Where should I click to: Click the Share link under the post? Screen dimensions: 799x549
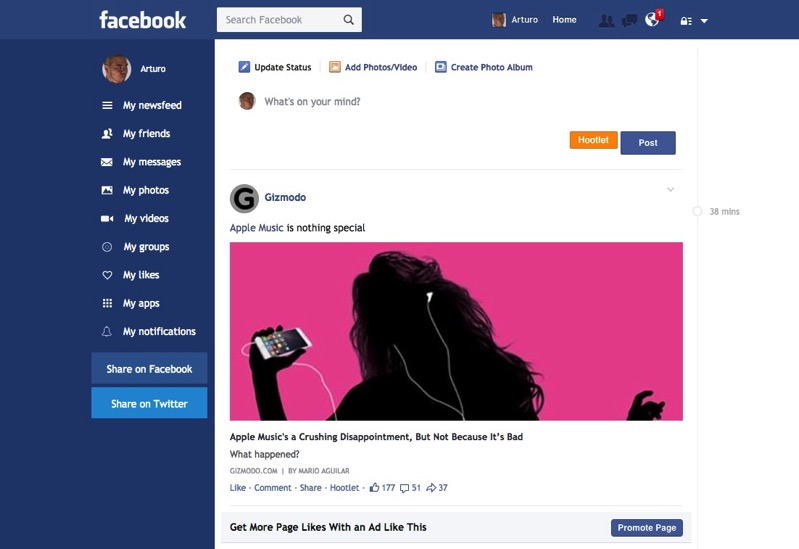(310, 488)
